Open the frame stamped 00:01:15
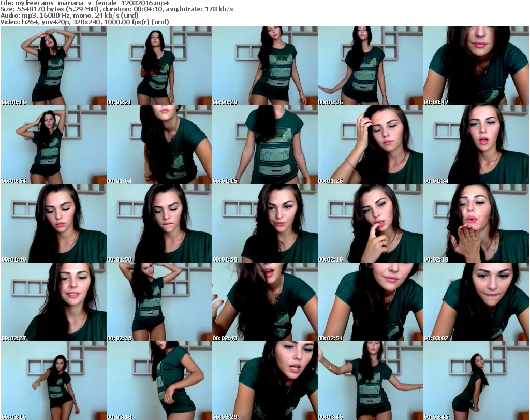 265,144
